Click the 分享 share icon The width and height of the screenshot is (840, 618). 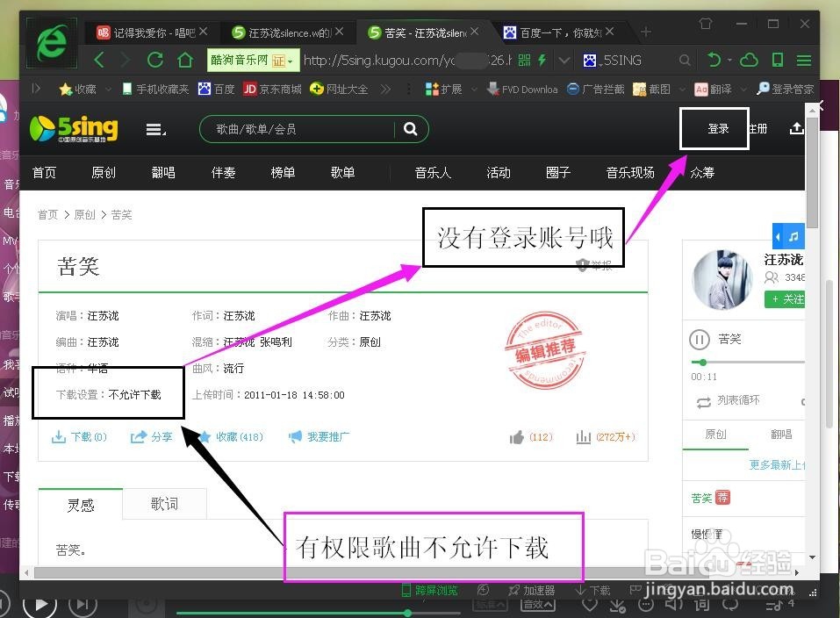coord(139,437)
